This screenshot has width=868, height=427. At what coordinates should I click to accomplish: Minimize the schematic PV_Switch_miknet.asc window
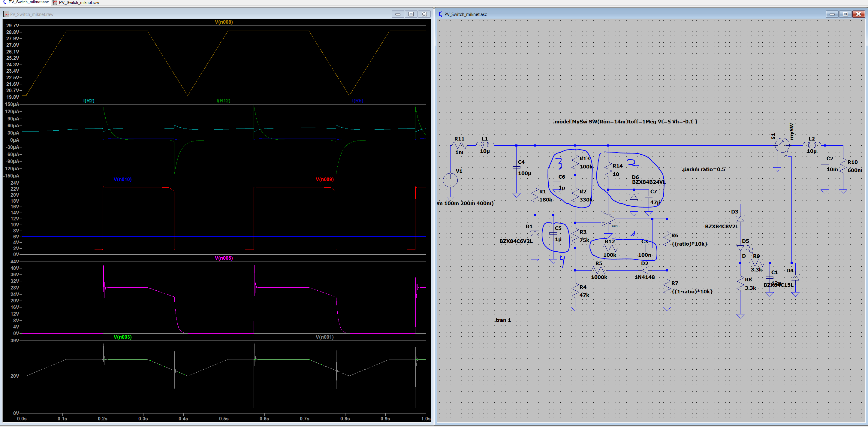832,14
